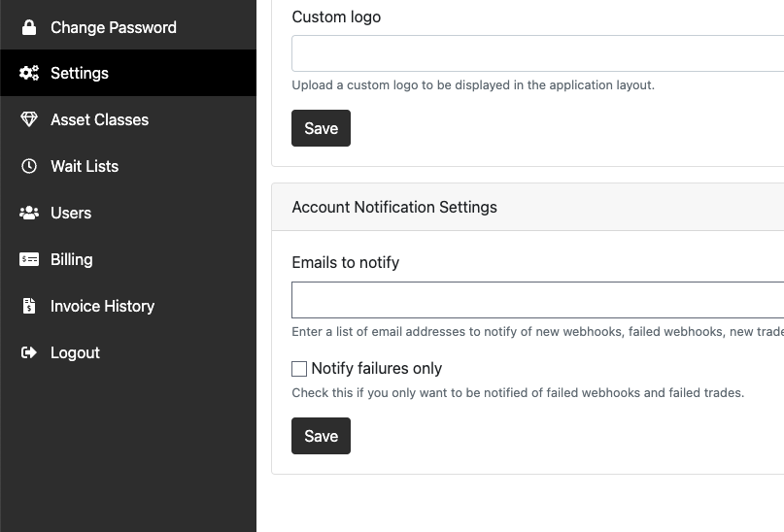Viewport: 784px width, 532px height.
Task: Open the Asset Classes menu label
Action: 99,120
